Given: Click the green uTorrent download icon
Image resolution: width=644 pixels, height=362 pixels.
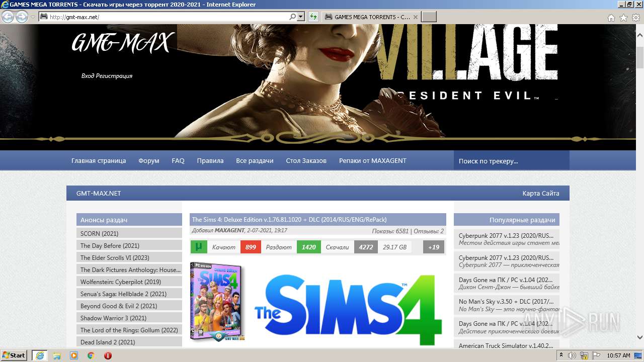Looking at the screenshot, I should click(x=199, y=247).
